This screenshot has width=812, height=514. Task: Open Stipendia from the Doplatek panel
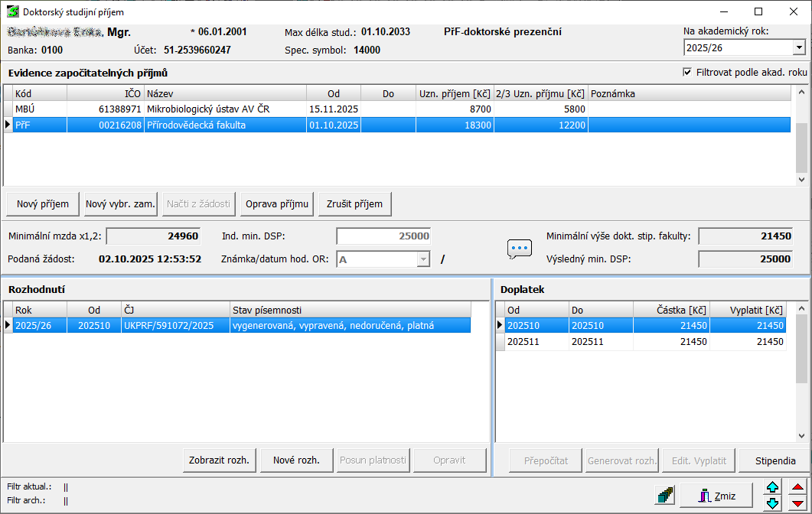774,461
